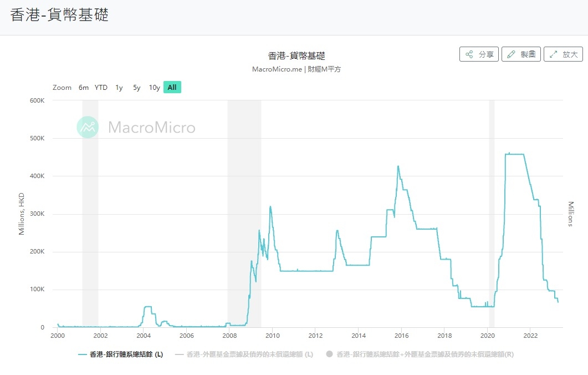588x375 pixels.
Task: Switch to the YTD range
Action: [100, 87]
